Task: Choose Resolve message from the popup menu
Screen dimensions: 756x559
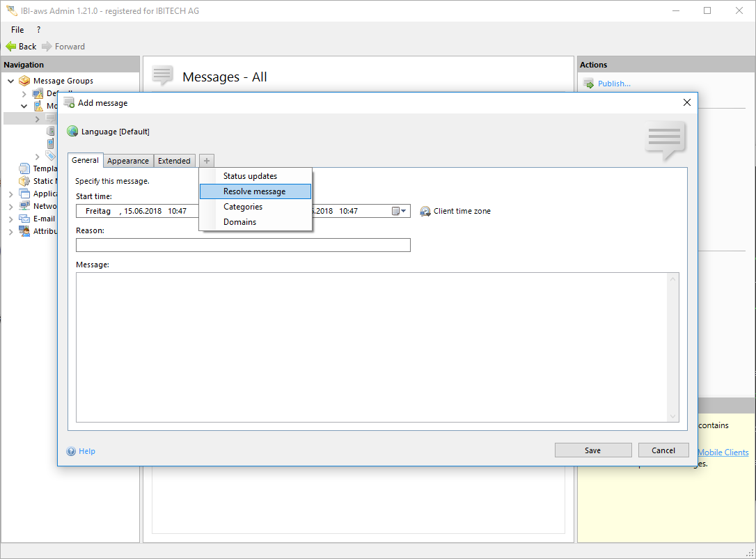Action: point(254,191)
